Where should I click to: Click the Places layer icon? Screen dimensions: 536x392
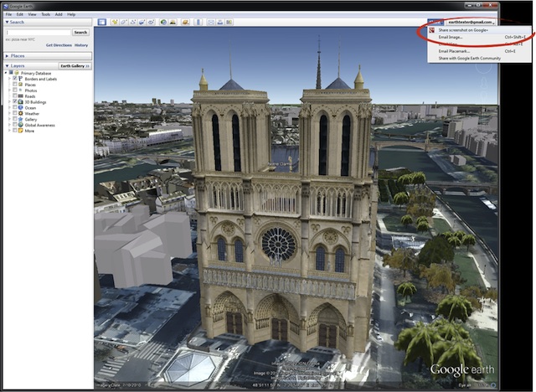coord(20,85)
